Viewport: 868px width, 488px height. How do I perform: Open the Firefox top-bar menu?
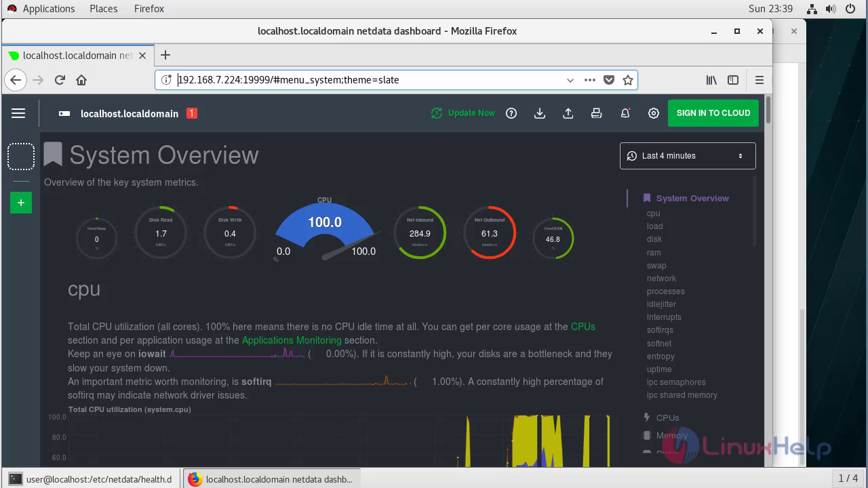click(x=149, y=9)
